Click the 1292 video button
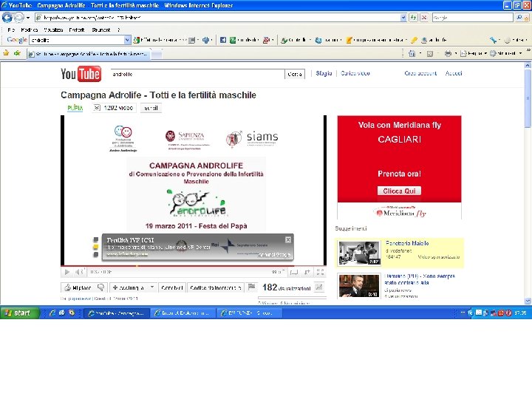This screenshot has width=532, height=399. click(x=114, y=108)
